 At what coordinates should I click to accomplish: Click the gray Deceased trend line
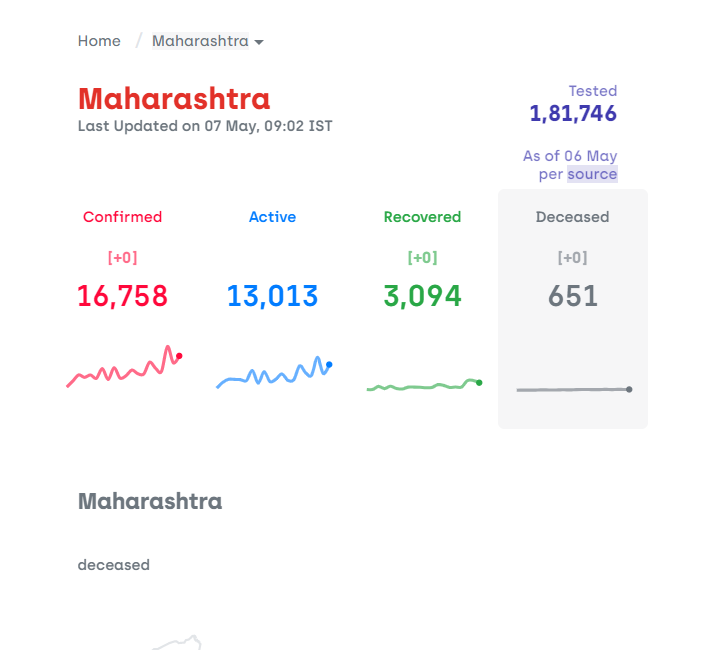[574, 390]
